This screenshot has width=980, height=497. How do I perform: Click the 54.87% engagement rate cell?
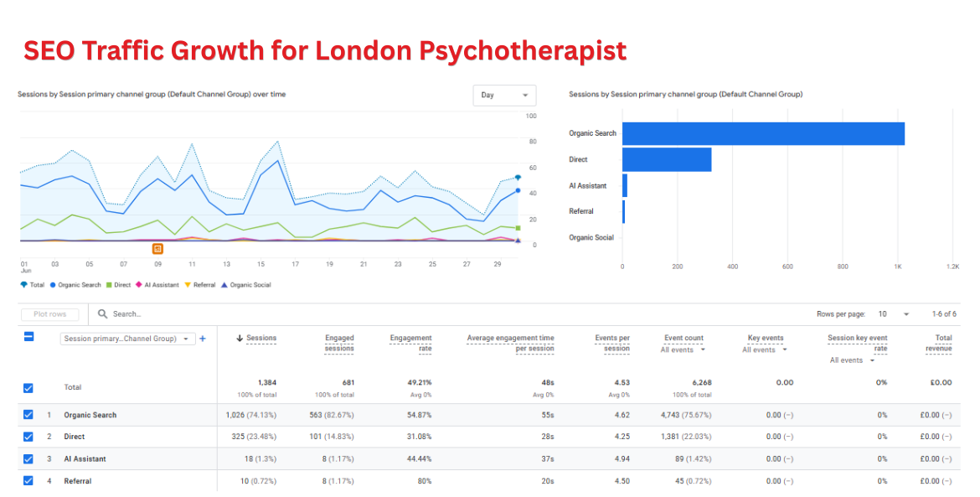[420, 415]
